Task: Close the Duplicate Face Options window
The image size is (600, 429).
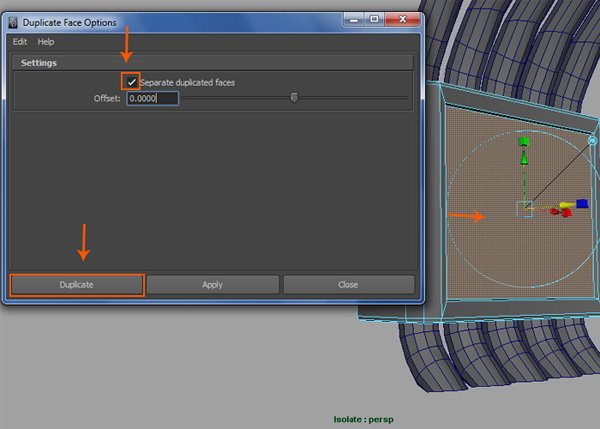Action: pos(403,19)
